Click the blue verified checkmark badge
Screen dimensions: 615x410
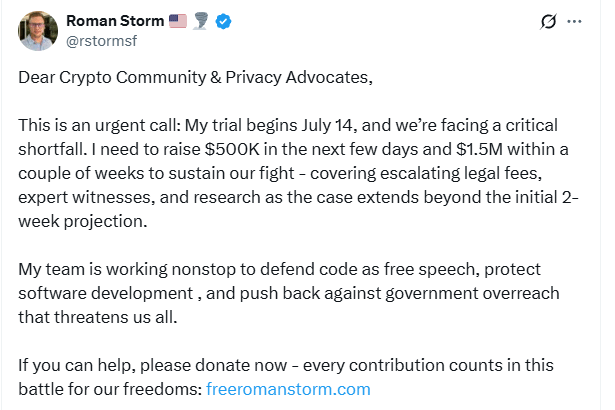point(225,22)
